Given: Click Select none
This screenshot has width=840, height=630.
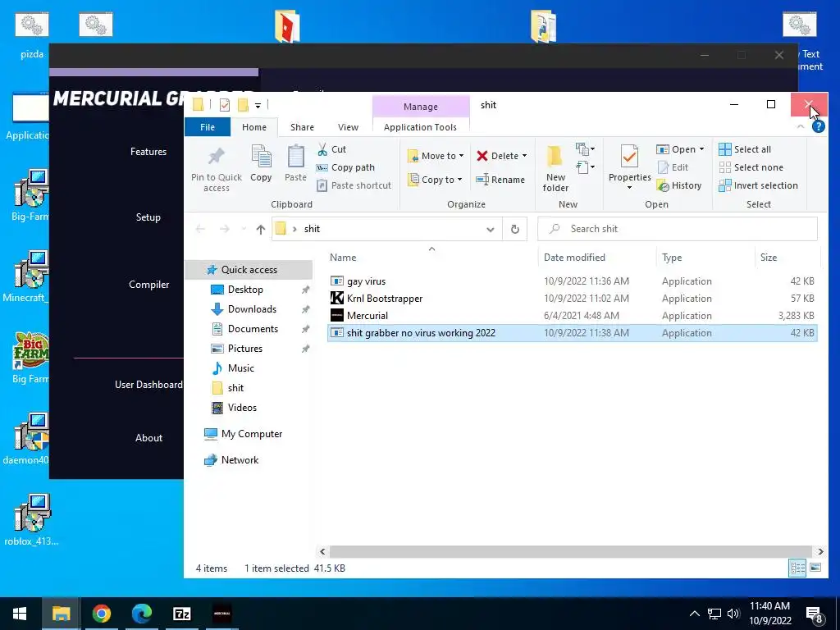Looking at the screenshot, I should click(x=751, y=167).
